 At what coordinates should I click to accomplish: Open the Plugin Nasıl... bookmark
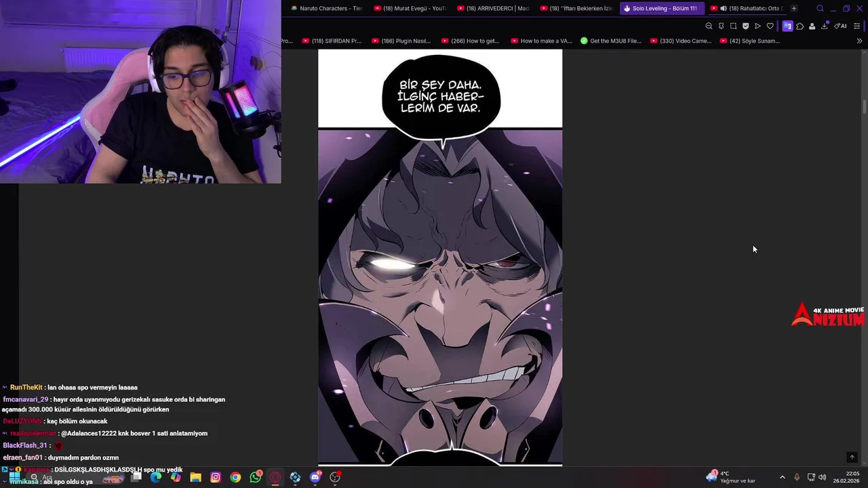[x=401, y=41]
